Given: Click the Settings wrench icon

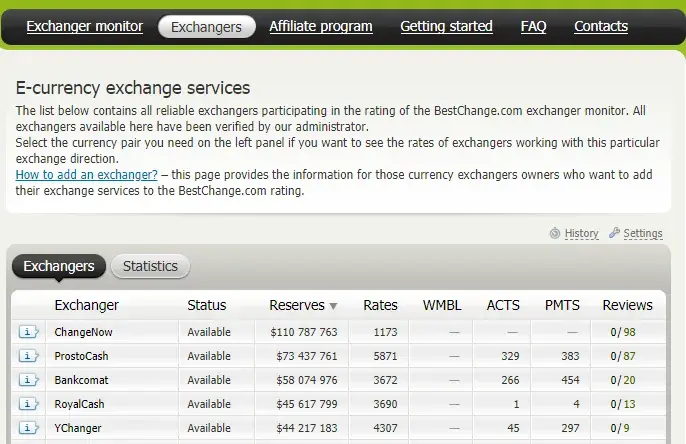Looking at the screenshot, I should click(x=614, y=234).
